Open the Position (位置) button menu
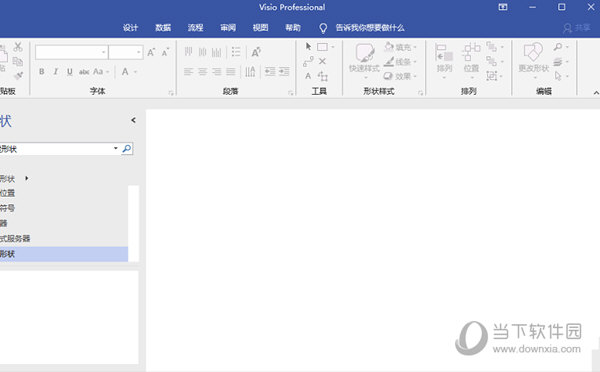 click(471, 60)
